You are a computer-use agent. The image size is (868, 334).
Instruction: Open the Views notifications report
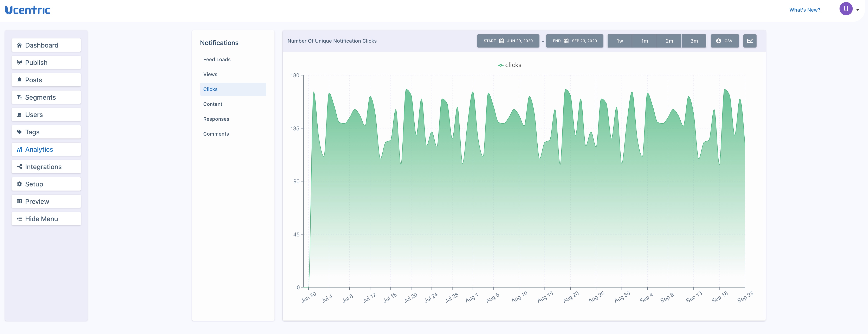[210, 74]
